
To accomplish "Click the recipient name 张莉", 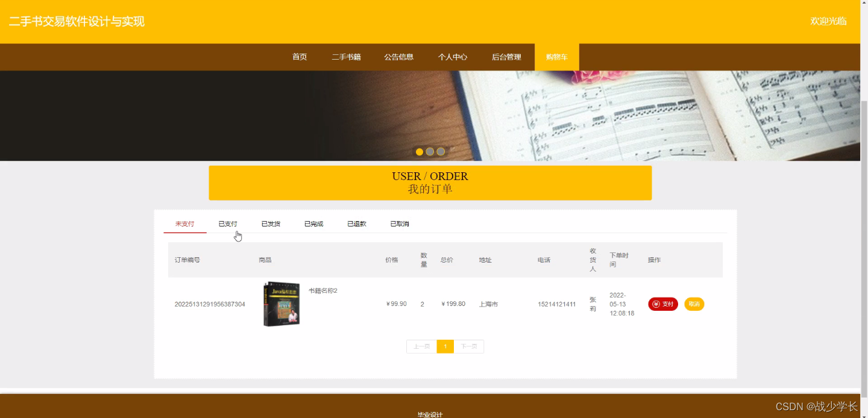I will tap(593, 304).
